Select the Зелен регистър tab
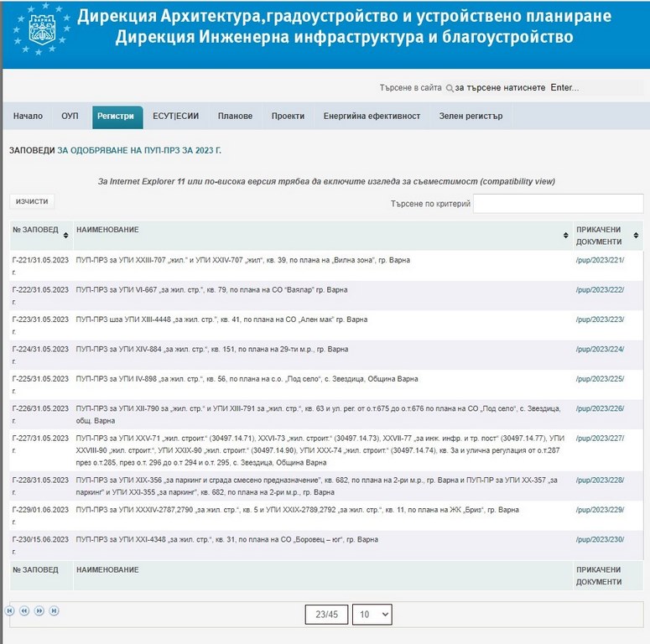650x644 pixels. click(471, 117)
